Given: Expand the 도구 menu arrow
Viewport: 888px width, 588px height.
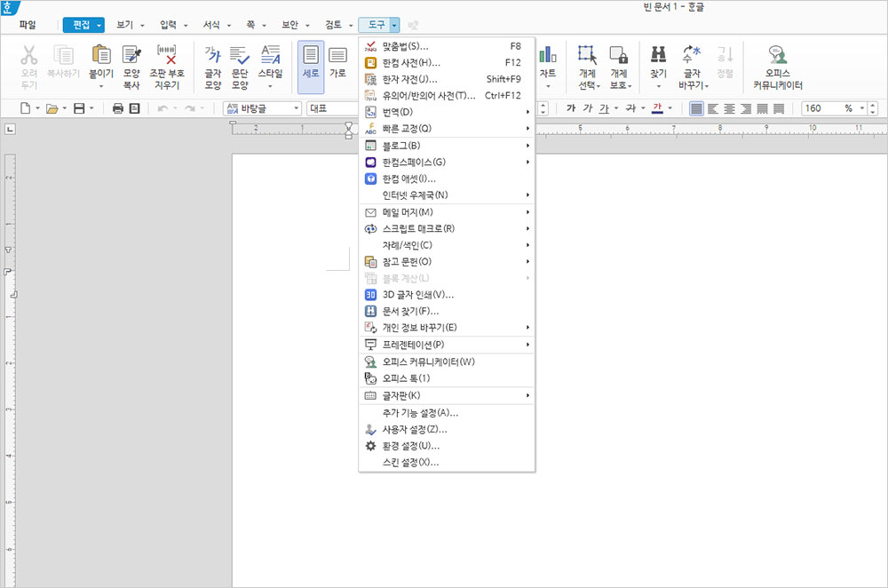Looking at the screenshot, I should tap(394, 25).
